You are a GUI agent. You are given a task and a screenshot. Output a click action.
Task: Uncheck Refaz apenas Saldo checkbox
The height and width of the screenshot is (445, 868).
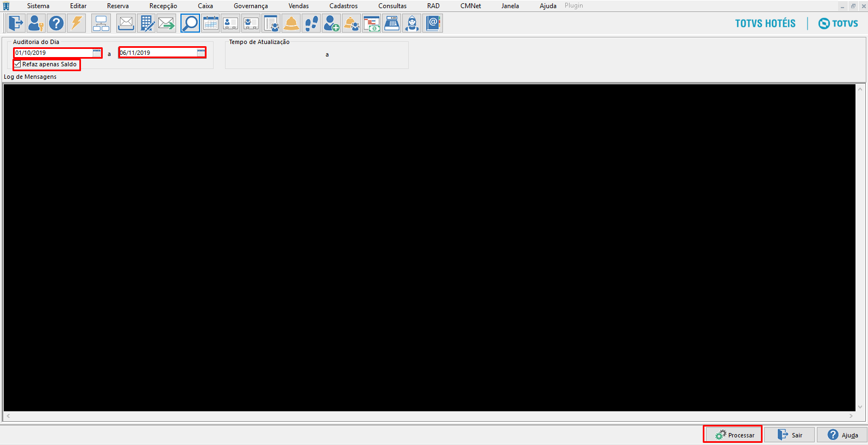(x=18, y=64)
